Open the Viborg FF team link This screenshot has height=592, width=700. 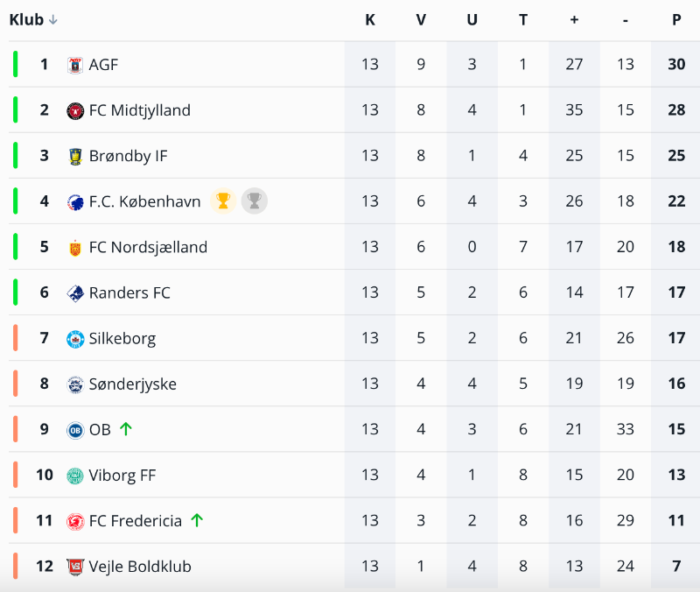(x=122, y=475)
